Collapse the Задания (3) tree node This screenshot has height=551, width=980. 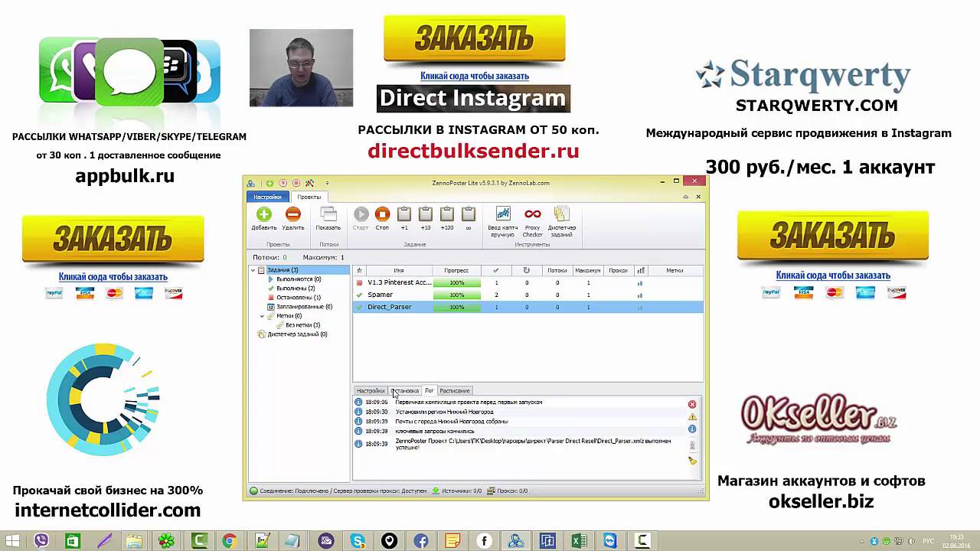click(253, 270)
